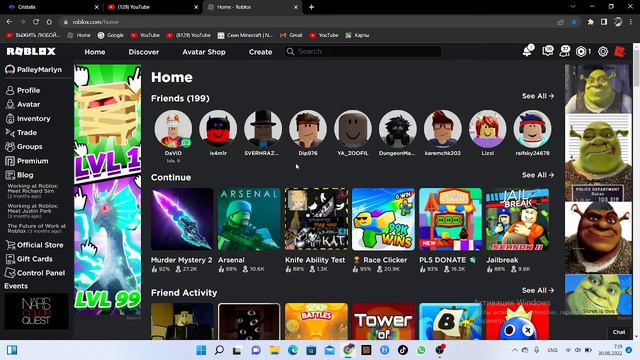This screenshot has width=640, height=360.
Task: Open the NARS Color Quest event banner
Action: tap(36, 311)
